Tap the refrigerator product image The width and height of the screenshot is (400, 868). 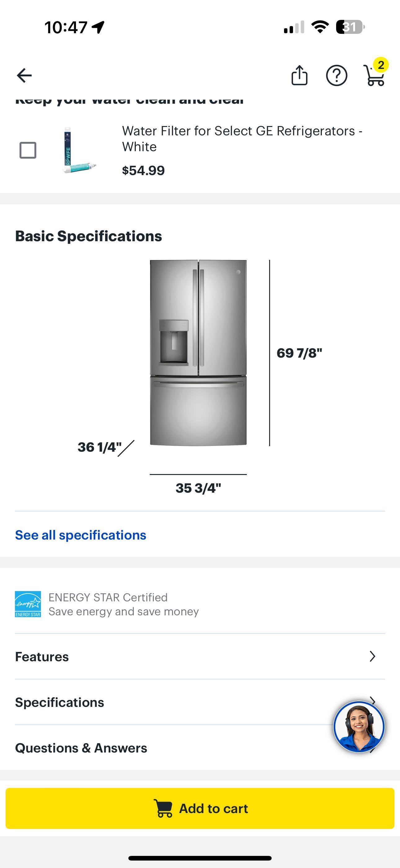point(198,352)
